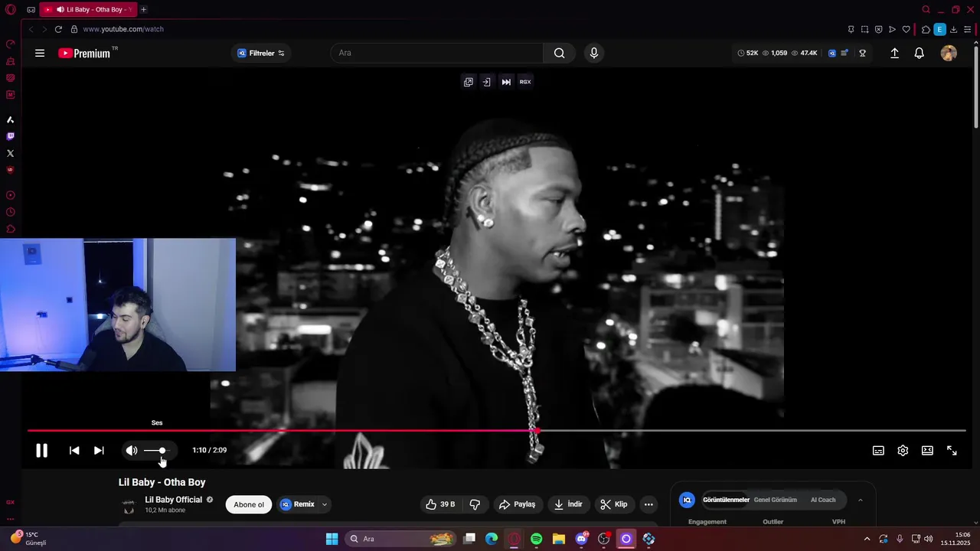Open the vidIQ list icon with the blue dot
Image resolution: width=980 pixels, height=551 pixels.
pos(844,53)
